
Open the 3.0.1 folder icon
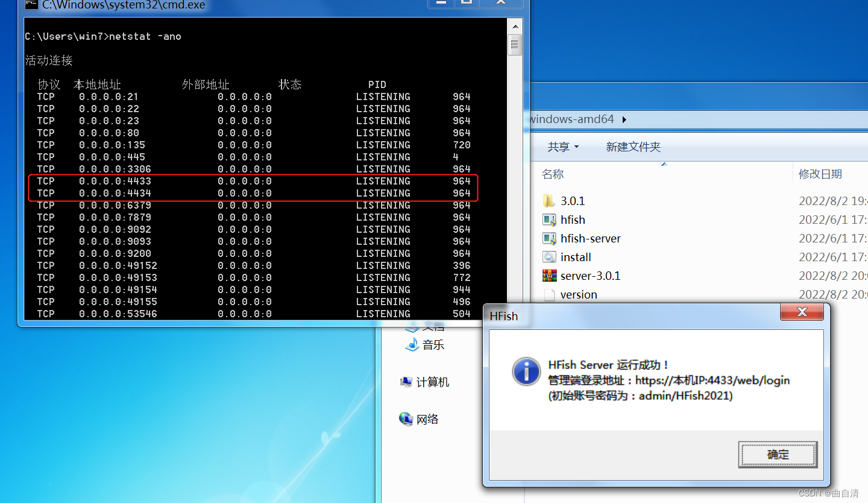[549, 201]
